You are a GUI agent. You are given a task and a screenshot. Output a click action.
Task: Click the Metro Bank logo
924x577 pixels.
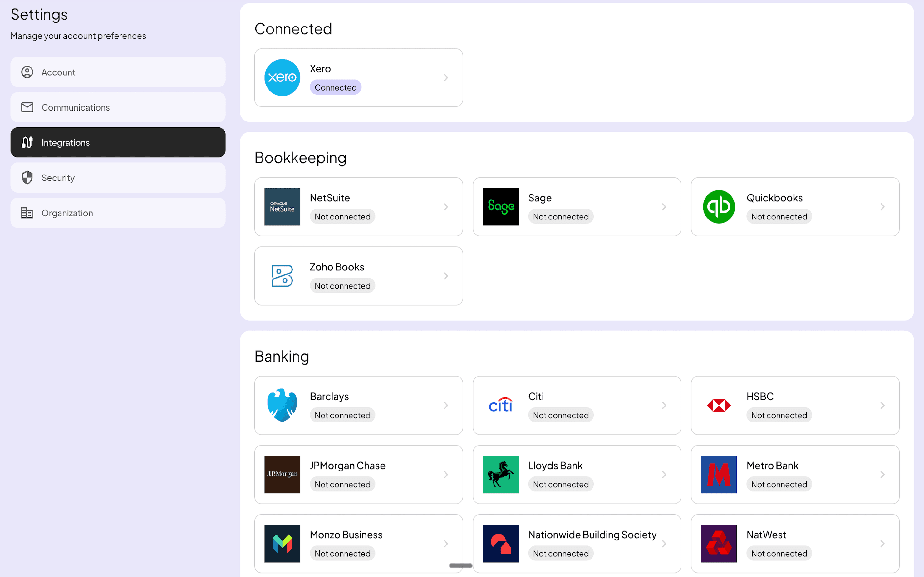(x=718, y=474)
